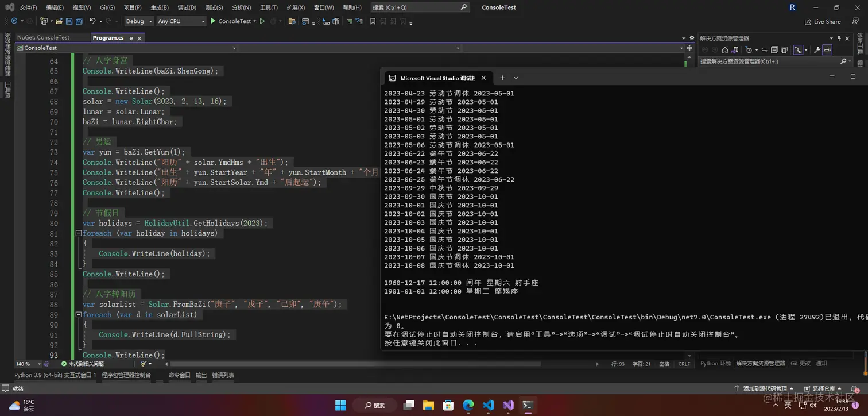Open the Any CPU platform dropdown
868x416 pixels.
(x=181, y=21)
